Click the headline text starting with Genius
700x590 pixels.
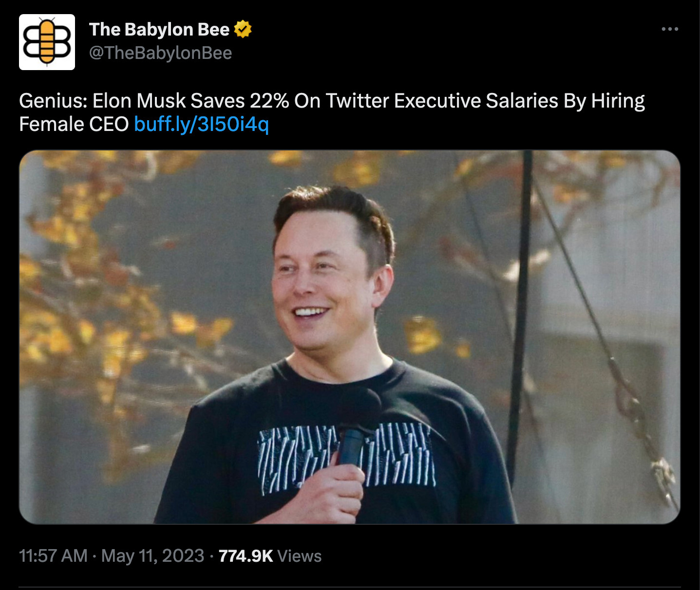[331, 101]
